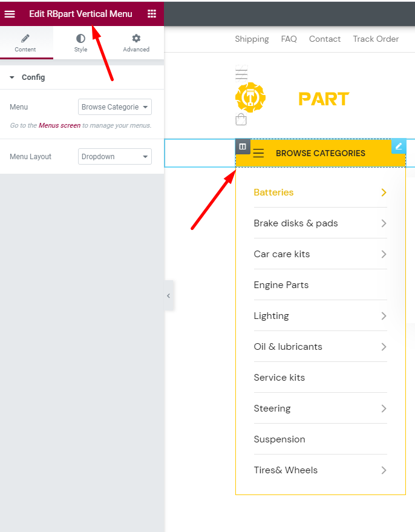Click the yellow gear piston logo

click(250, 97)
